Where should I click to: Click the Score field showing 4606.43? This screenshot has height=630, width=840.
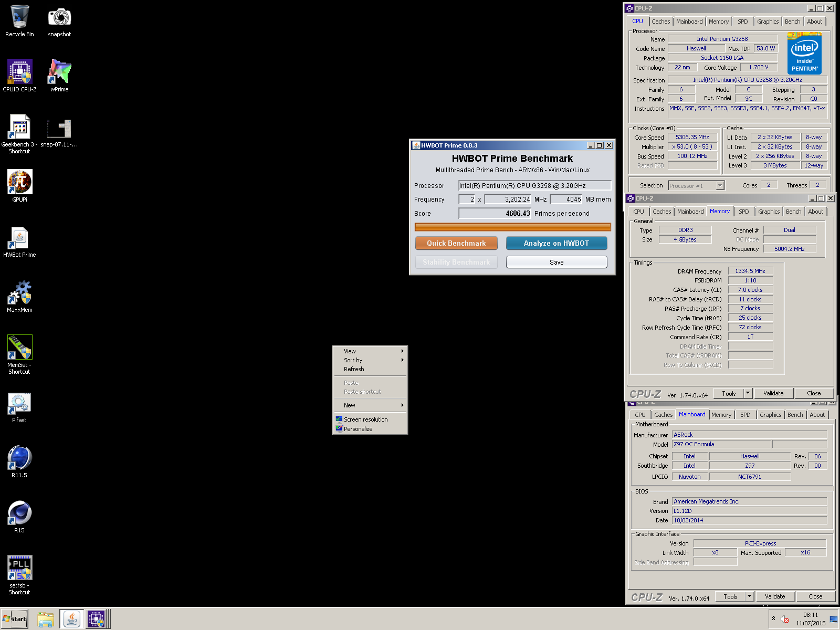tap(495, 213)
